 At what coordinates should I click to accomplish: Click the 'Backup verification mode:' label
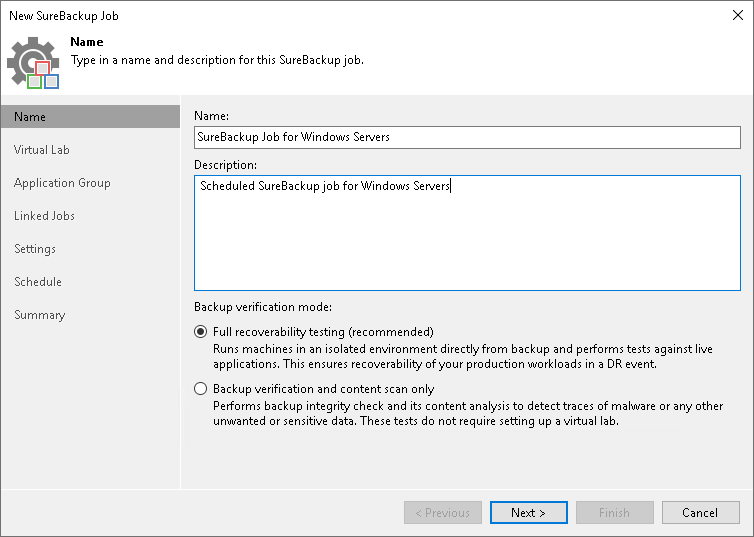point(263,307)
